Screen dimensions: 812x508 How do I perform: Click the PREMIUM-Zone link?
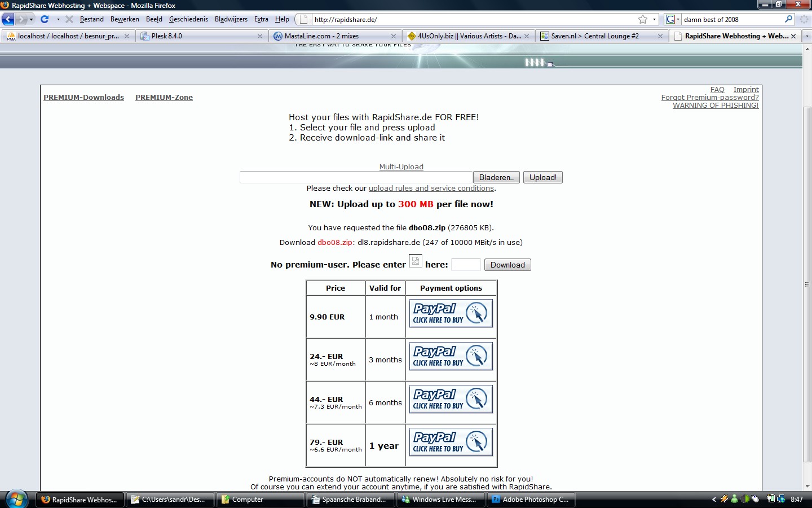pos(164,98)
